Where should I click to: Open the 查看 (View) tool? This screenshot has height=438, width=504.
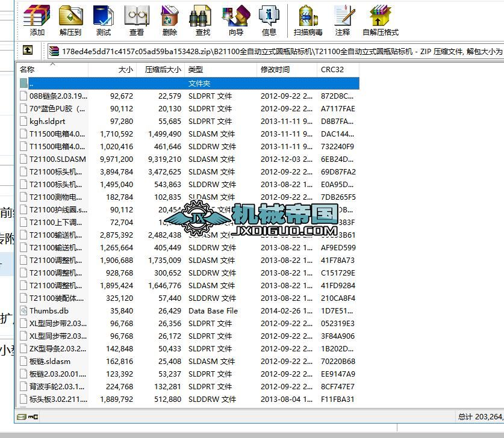pyautogui.click(x=137, y=20)
